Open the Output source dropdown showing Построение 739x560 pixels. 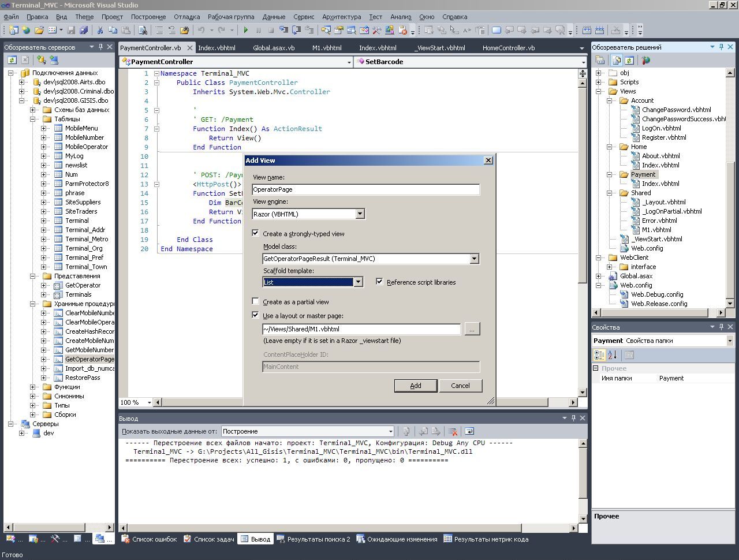pos(390,431)
